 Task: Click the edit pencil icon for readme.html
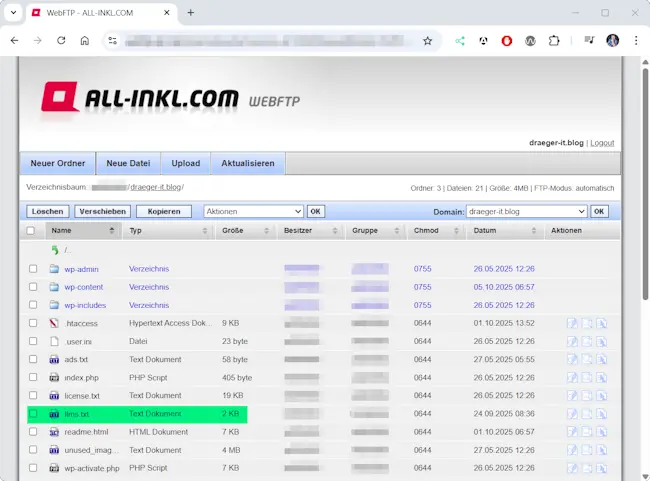click(572, 432)
